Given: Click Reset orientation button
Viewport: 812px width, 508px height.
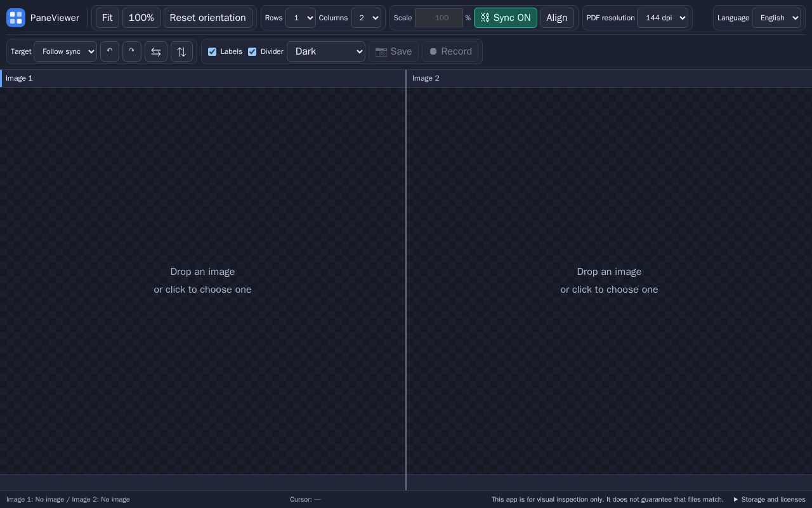Looking at the screenshot, I should click(208, 18).
